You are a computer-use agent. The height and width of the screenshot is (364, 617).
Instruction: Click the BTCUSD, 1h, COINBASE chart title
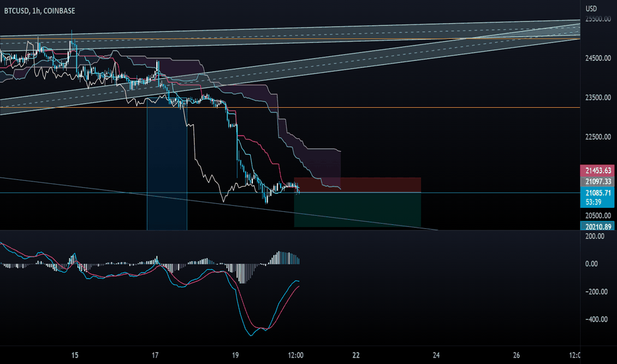(39, 11)
